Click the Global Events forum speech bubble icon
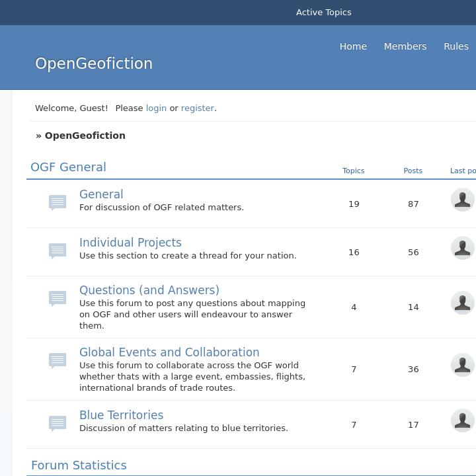Screen dimensions: 476x476 [x=58, y=360]
